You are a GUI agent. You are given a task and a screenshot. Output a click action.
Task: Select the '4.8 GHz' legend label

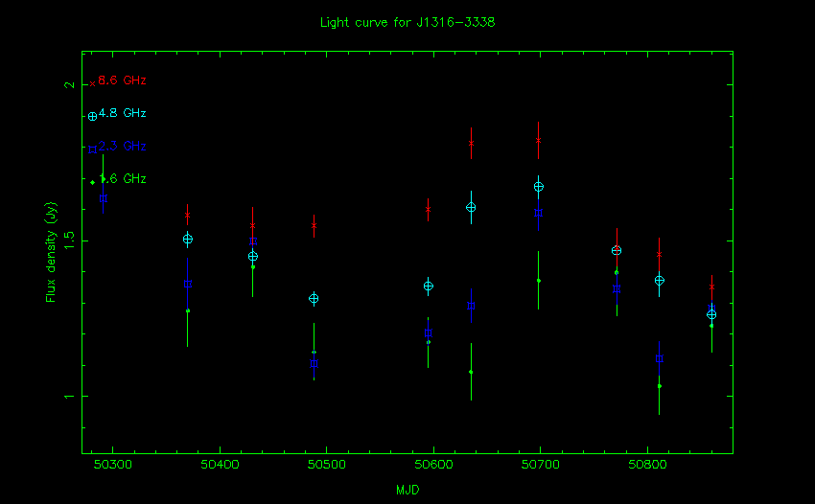point(122,113)
